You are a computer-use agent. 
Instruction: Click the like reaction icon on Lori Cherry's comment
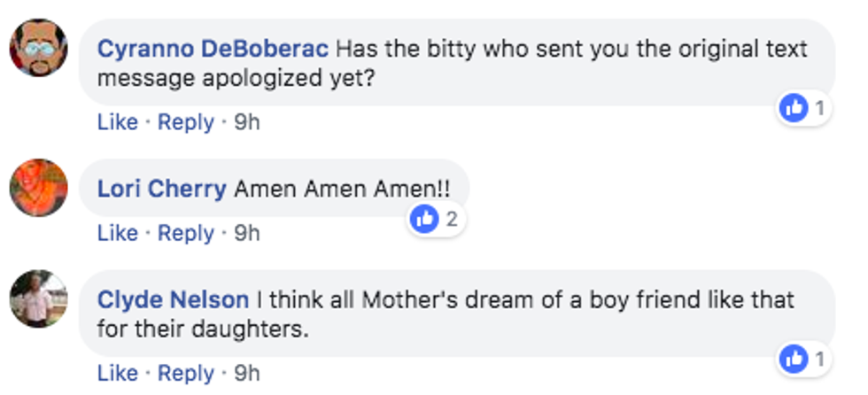pos(426,220)
